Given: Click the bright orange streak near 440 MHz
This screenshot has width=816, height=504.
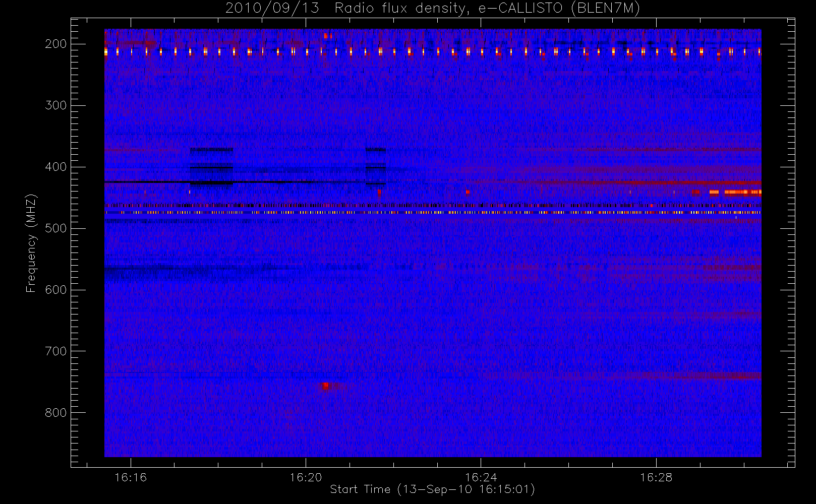Looking at the screenshot, I should click(735, 192).
